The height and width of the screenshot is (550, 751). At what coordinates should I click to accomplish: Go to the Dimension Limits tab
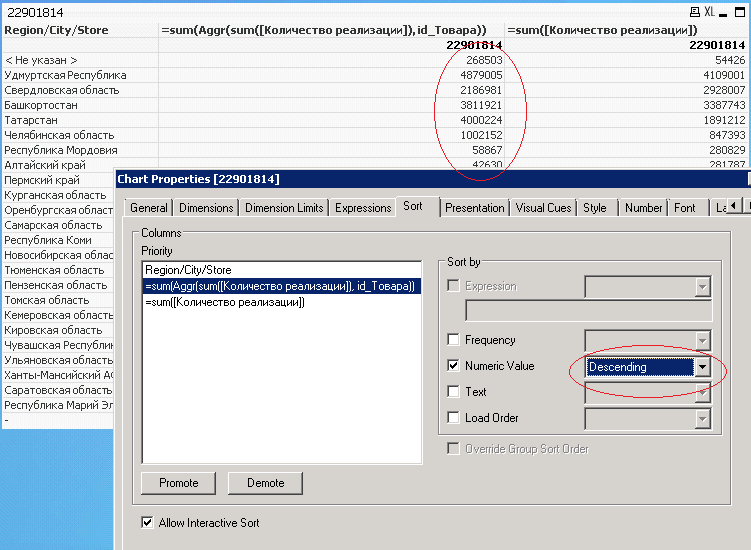(x=284, y=208)
